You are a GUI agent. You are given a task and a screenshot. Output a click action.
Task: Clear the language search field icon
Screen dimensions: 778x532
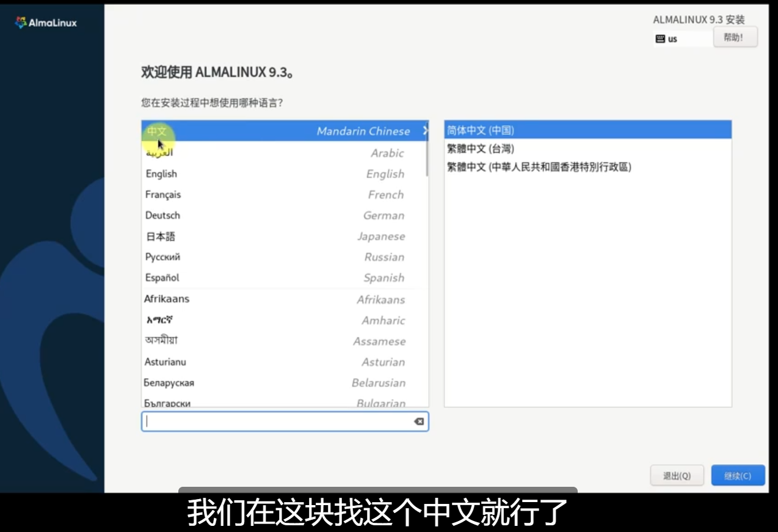(419, 421)
